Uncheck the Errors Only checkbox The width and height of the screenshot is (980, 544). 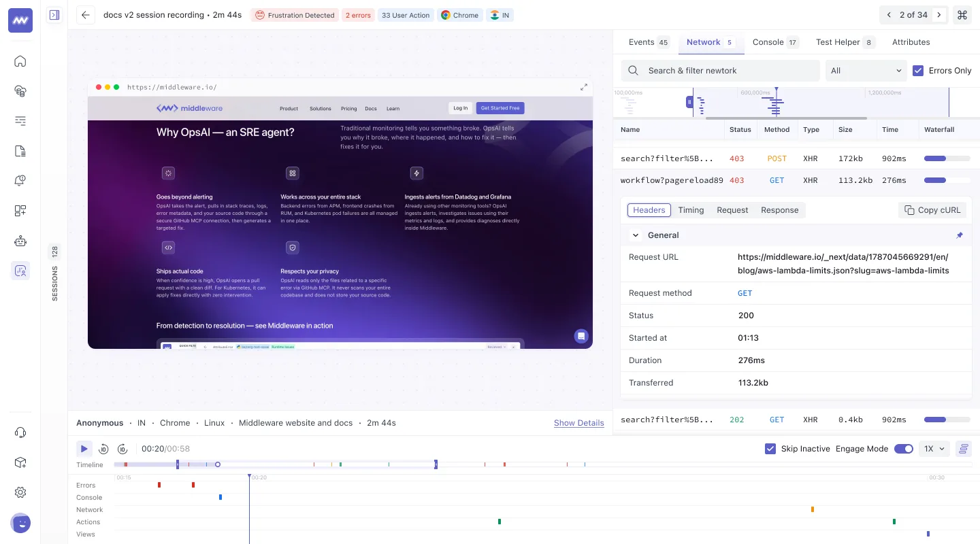tap(918, 71)
